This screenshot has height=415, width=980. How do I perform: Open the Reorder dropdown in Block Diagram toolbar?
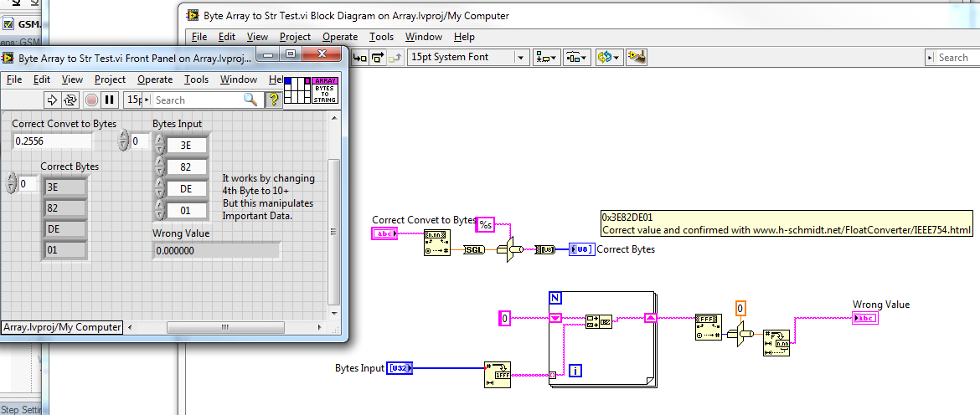tap(608, 58)
